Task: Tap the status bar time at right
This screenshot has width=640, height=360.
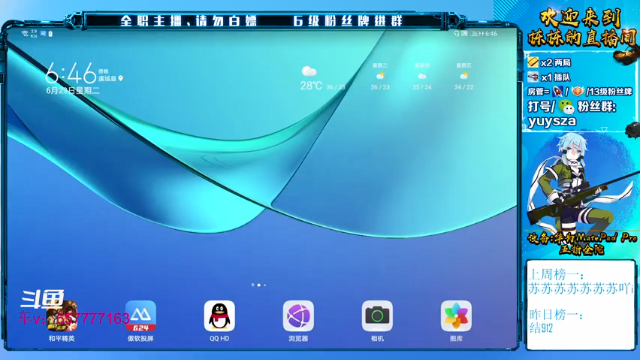Action: 491,33
